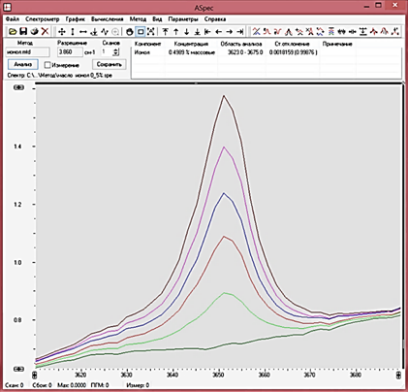Adjust the Сканов spinner arrows
Image resolution: width=408 pixels, height=392 pixels.
coord(115,52)
